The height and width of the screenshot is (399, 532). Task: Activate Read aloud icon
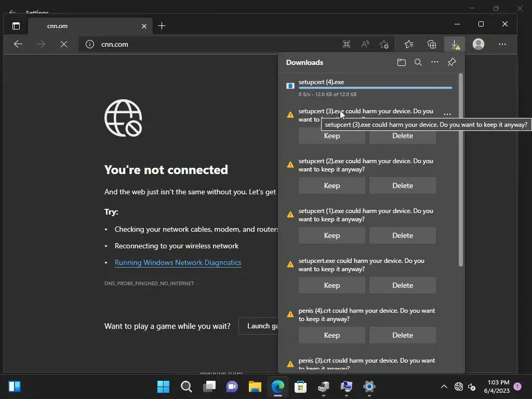[x=365, y=44]
